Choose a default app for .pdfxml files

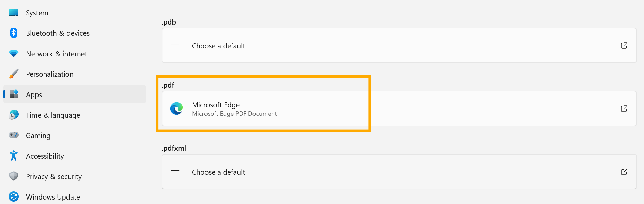coord(218,172)
